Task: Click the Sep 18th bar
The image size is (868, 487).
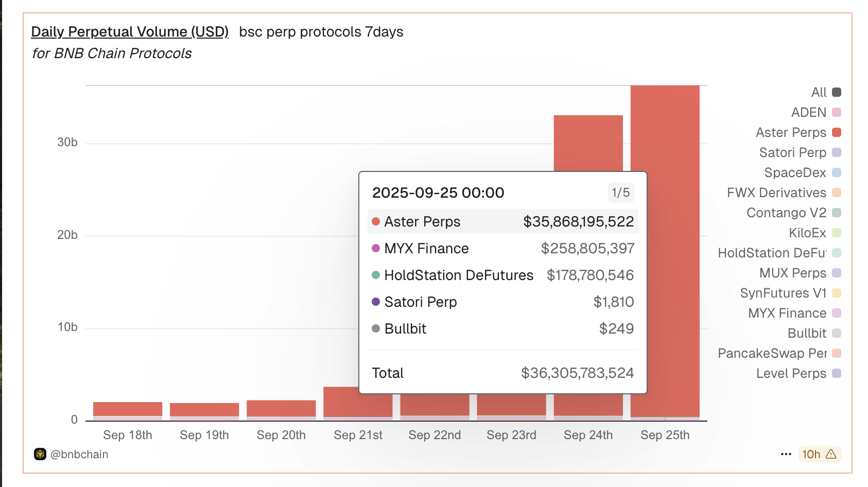Action: (128, 409)
